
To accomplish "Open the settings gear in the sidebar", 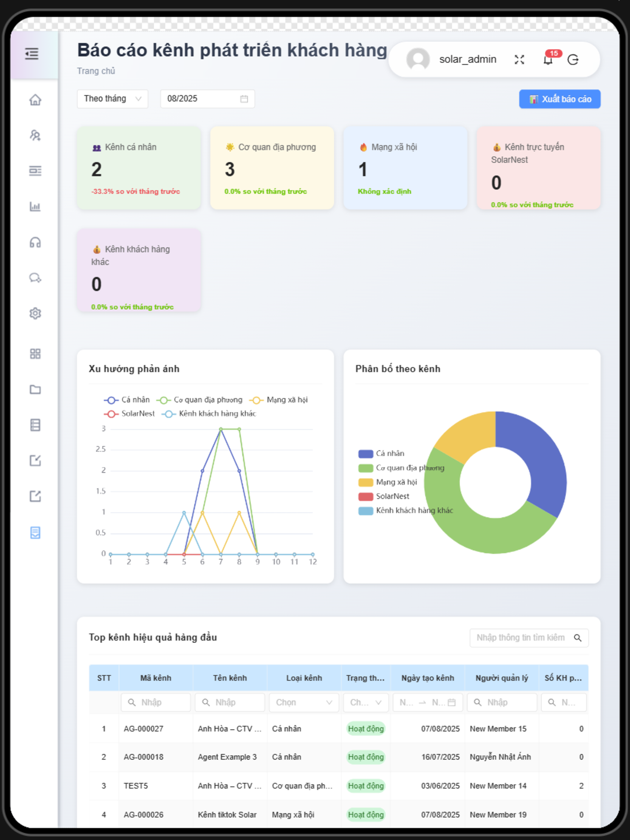I will 35,313.
